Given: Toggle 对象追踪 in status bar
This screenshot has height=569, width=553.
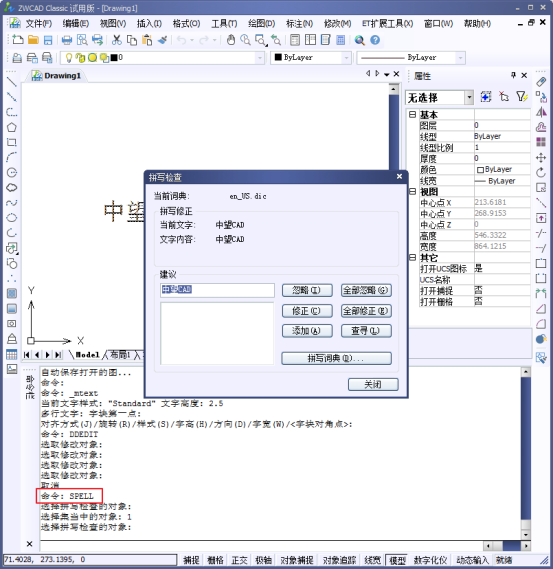Looking at the screenshot, I should click(339, 560).
